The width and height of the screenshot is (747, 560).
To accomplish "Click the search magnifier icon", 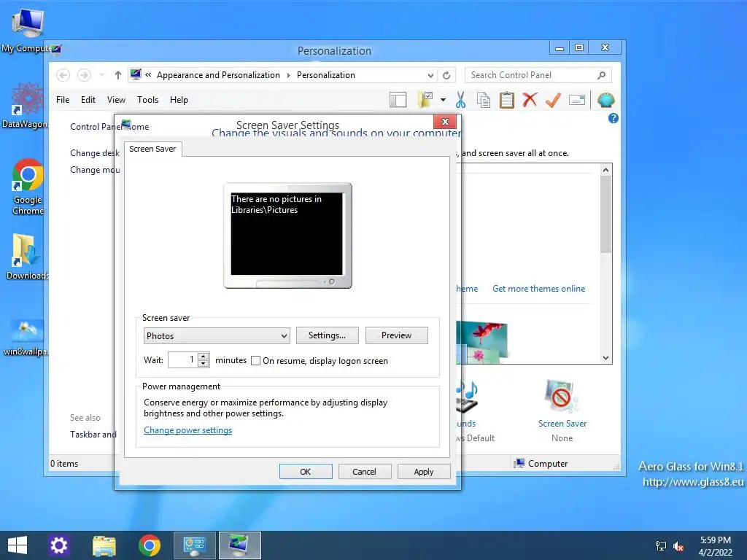I will [x=602, y=75].
